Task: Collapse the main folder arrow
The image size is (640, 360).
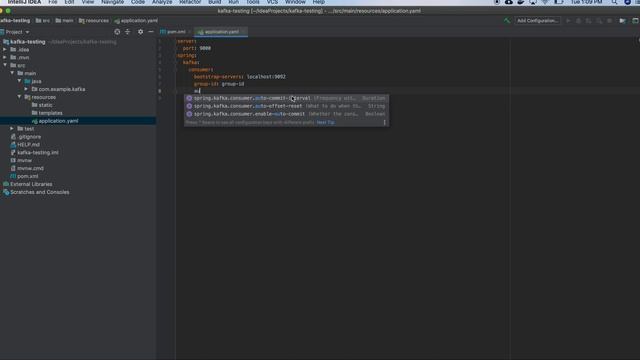Action: [12, 73]
